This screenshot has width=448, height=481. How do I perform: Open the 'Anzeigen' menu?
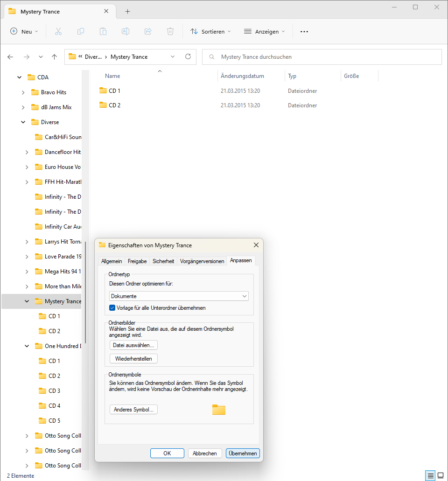click(264, 31)
